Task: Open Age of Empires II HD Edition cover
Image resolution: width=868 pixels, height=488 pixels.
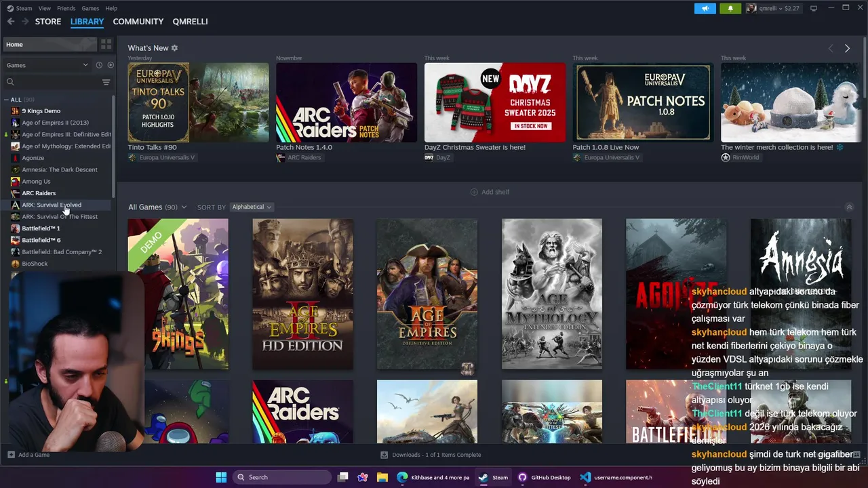Action: tap(302, 294)
